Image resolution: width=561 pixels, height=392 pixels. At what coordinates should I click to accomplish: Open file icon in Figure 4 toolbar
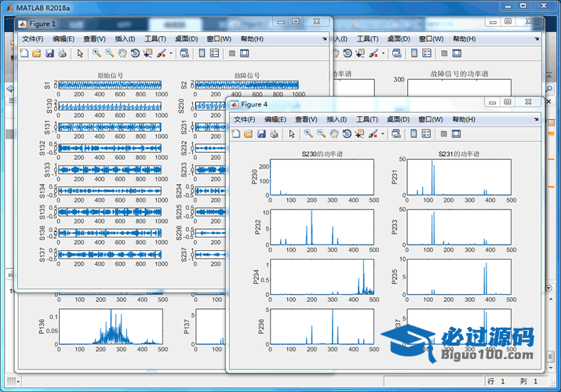249,134
